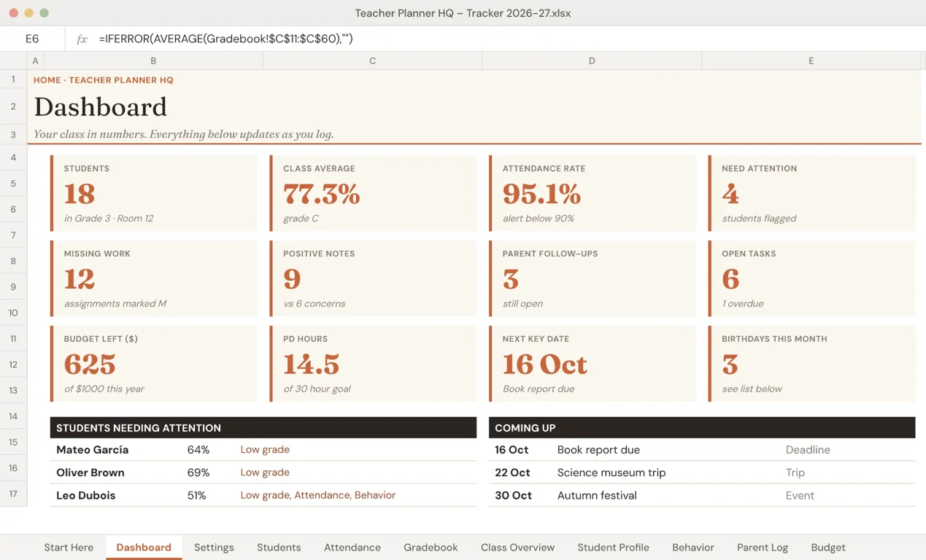Screen dimensions: 926x560
Task: Click the Leo Dubois name cell
Action: tap(85, 495)
